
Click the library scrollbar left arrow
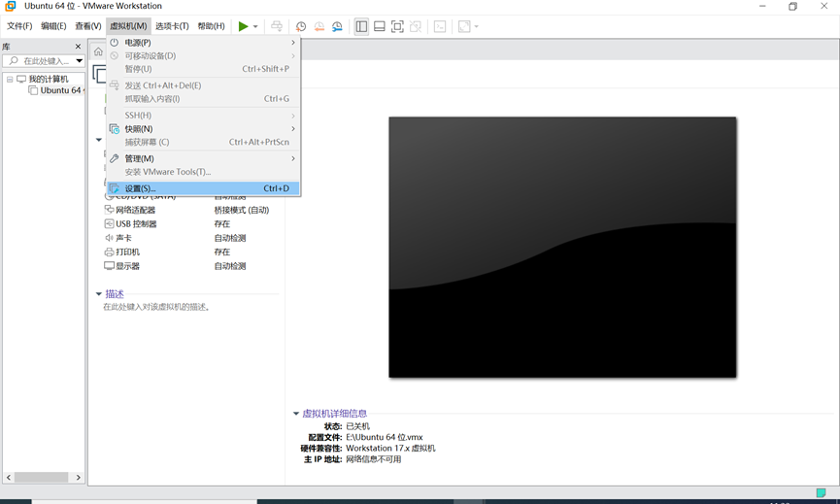click(x=9, y=477)
